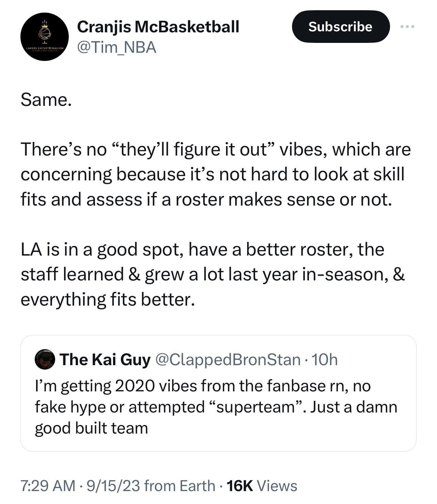This screenshot has height=504, width=437.
Task: Open Cranjis McBasketball's profile avatar
Action: click(44, 37)
